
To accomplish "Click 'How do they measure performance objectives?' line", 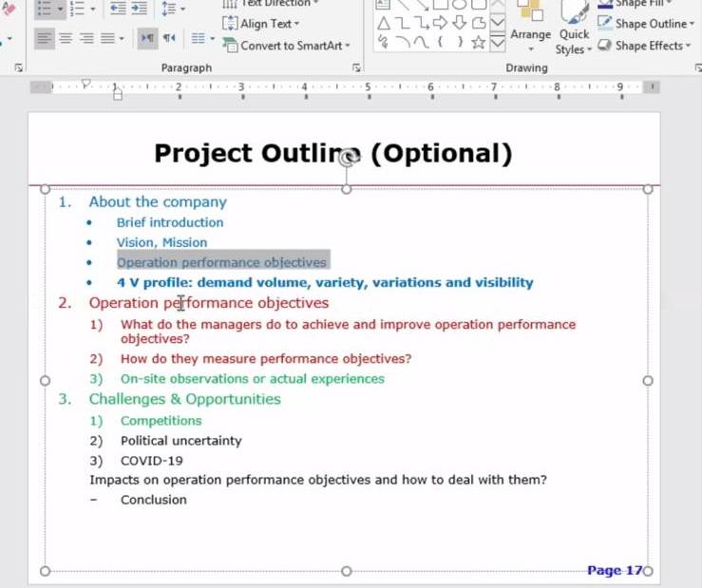I will 266,359.
